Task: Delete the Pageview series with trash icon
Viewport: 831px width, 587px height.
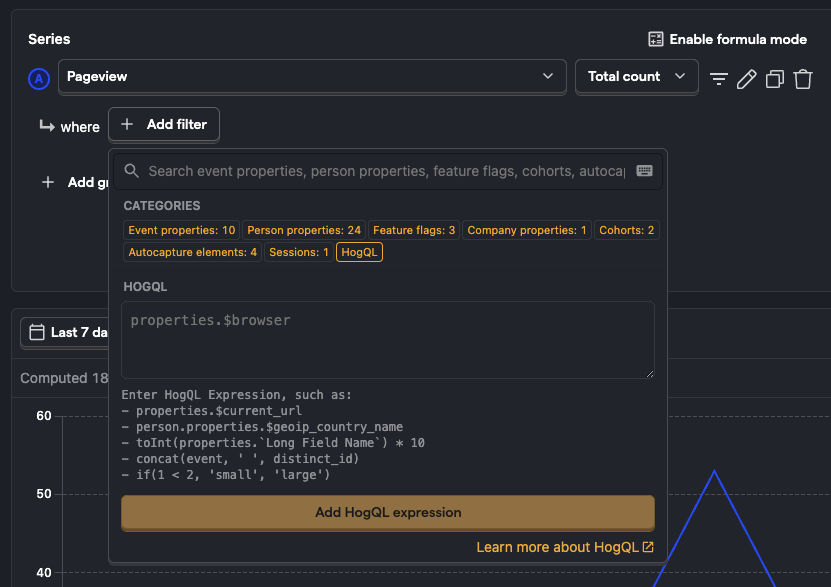Action: pyautogui.click(x=803, y=79)
